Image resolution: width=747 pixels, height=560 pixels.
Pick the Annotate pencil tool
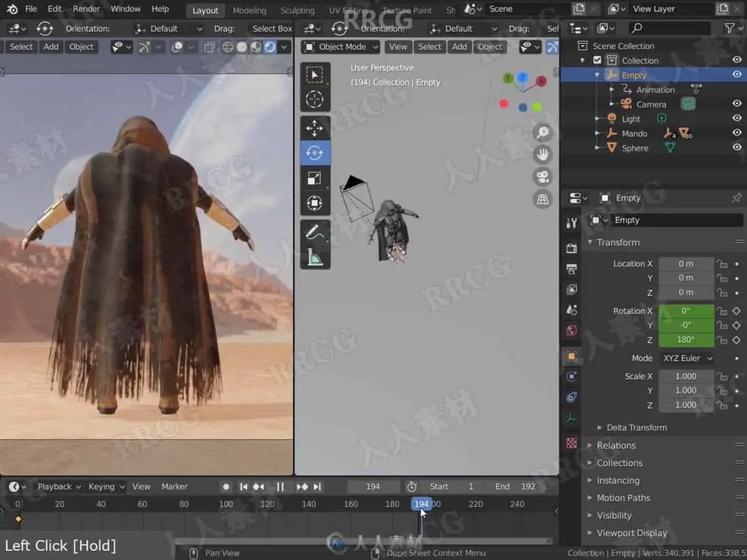(315, 232)
